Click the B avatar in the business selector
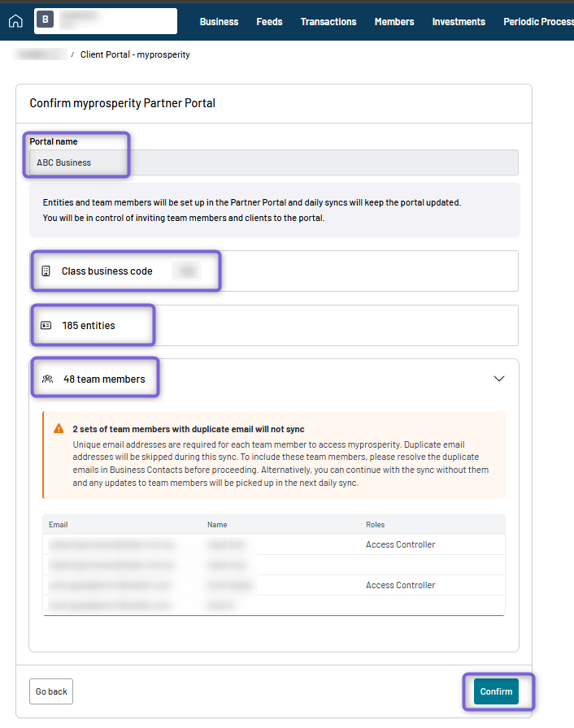The width and height of the screenshot is (574, 728). pos(45,19)
